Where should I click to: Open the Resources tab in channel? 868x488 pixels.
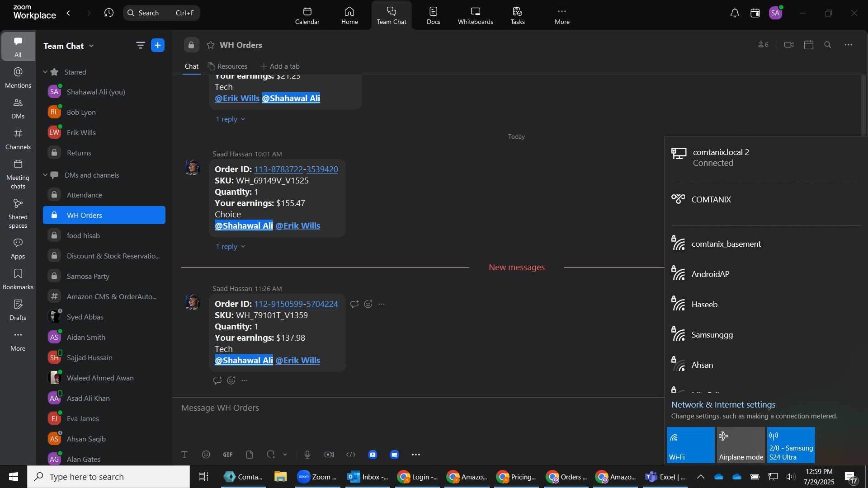click(x=227, y=66)
